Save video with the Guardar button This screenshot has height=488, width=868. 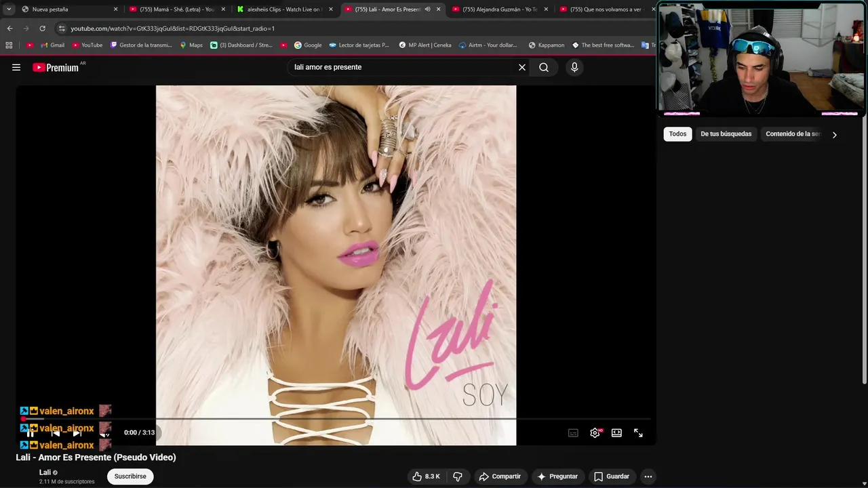pos(612,476)
